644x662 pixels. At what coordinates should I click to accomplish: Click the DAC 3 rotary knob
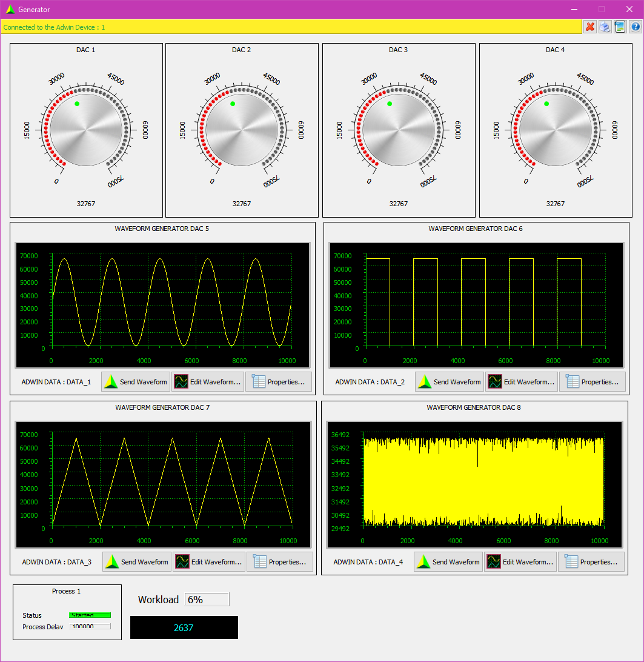(399, 130)
